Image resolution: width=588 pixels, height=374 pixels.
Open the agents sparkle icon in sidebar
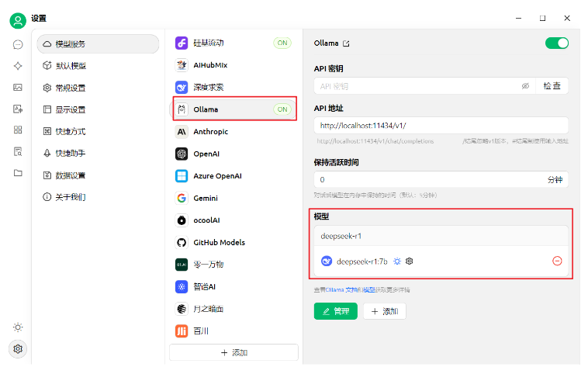[17, 66]
